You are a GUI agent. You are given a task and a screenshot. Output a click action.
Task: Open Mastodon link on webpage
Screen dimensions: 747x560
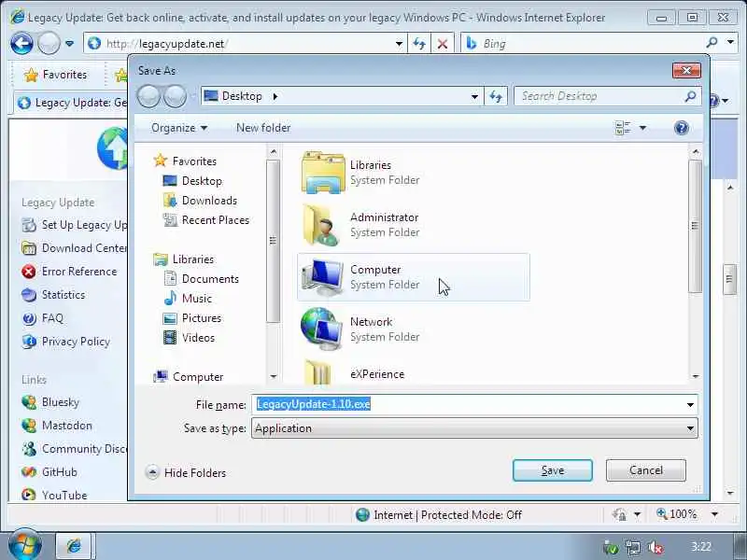57,426
